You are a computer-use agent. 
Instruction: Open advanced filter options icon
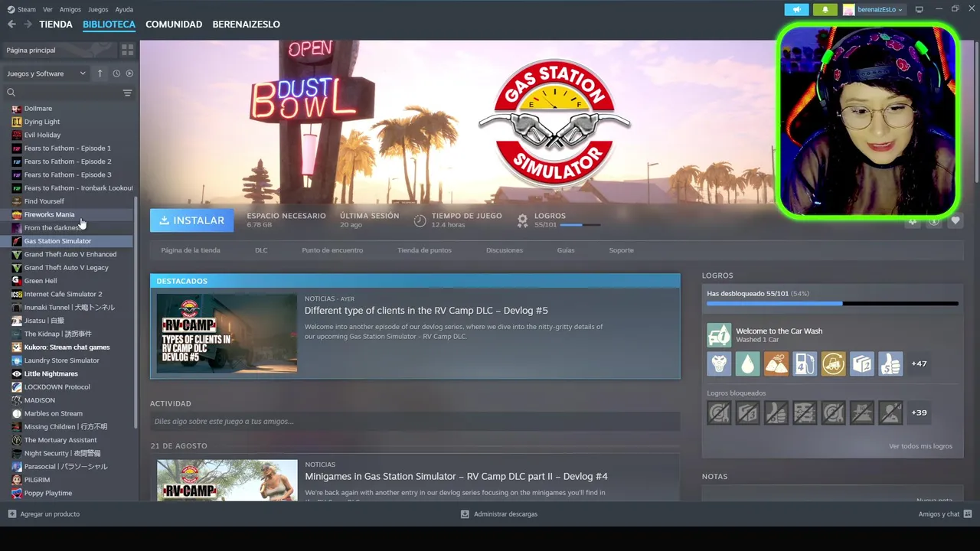click(x=127, y=93)
